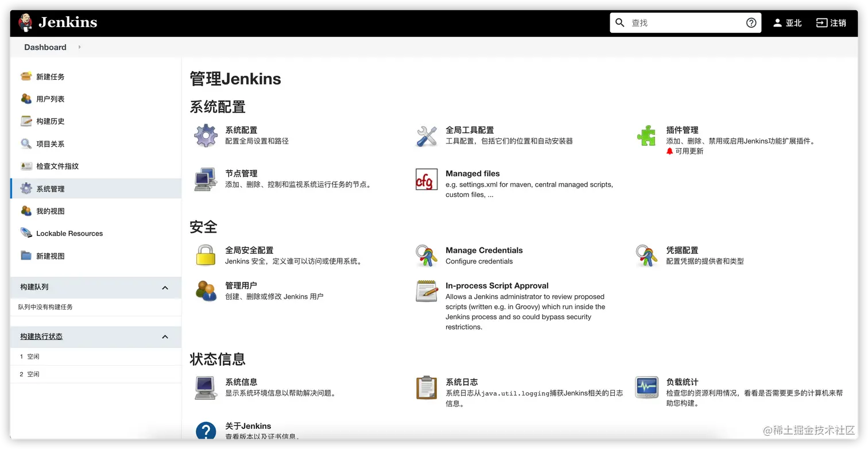
Task: Open the 系统日志 link
Action: (462, 382)
